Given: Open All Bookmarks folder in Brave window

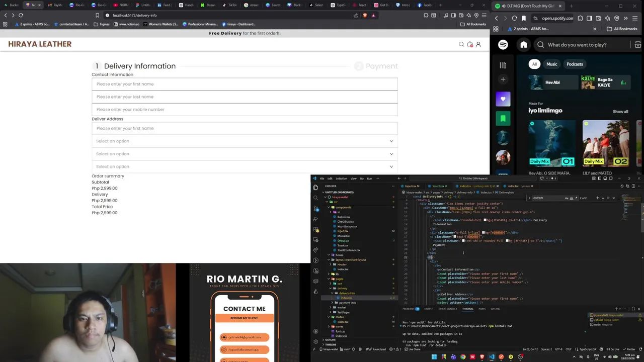Looking at the screenshot, I should click(473, 24).
